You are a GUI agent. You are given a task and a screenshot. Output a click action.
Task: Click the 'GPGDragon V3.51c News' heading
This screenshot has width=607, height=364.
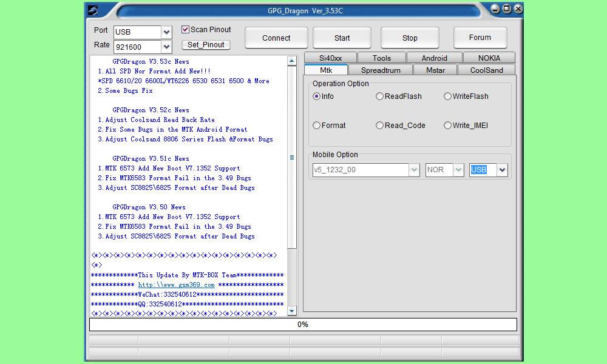[151, 158]
